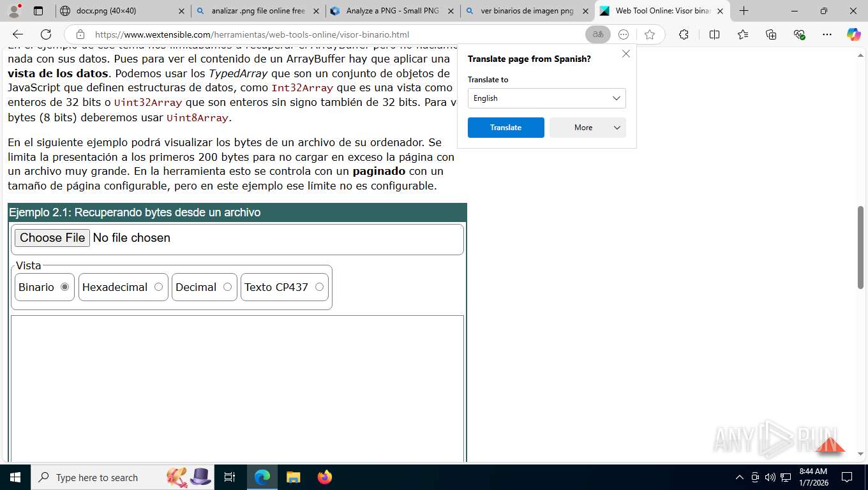Open the network icon in the system tray
Screen dimensions: 868x490
tap(786, 477)
